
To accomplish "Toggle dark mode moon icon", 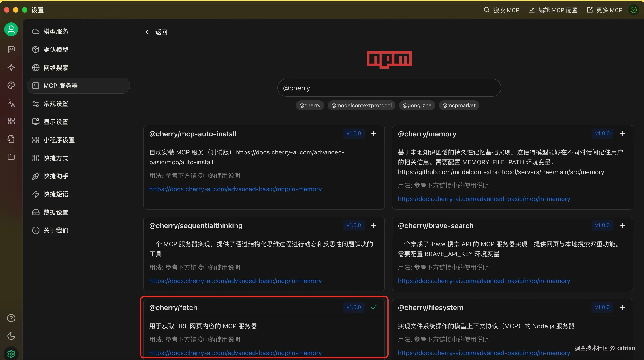I will (11, 336).
